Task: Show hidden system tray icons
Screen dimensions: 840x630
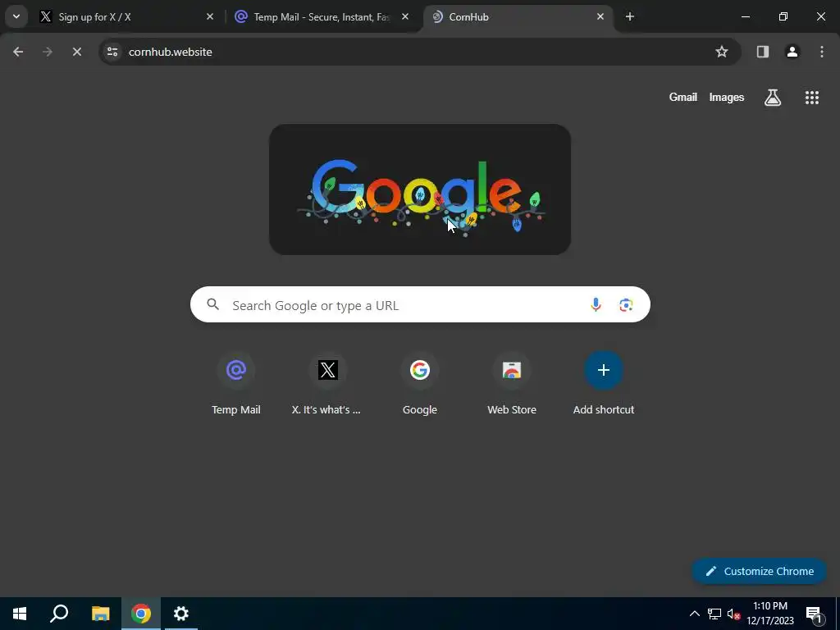Action: [x=694, y=614]
